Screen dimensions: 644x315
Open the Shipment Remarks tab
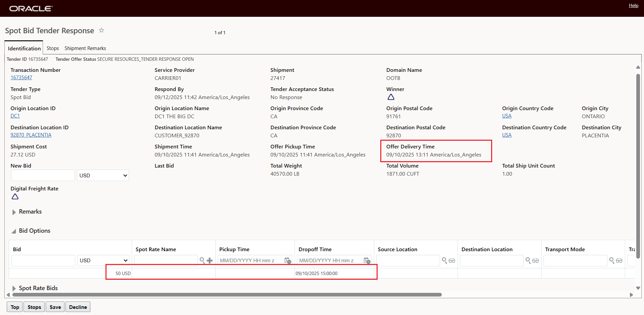click(x=85, y=48)
